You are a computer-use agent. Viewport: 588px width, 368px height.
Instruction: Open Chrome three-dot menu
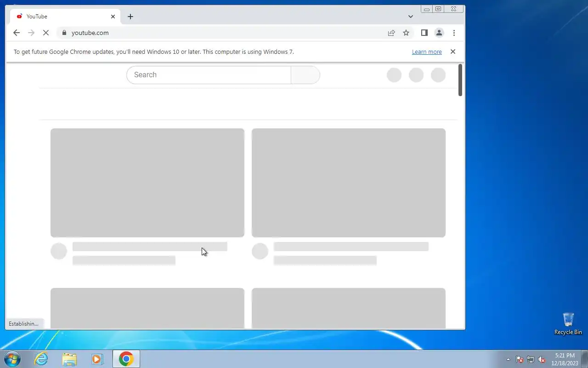pos(454,33)
